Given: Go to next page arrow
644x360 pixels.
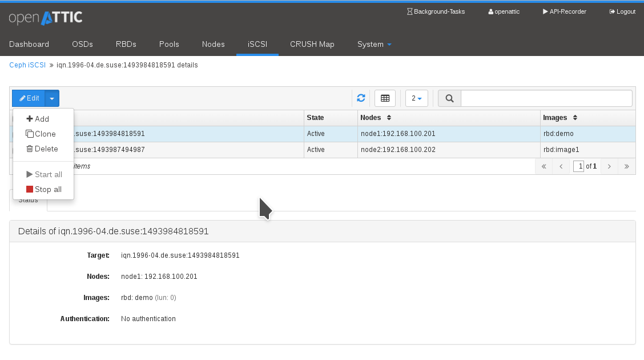Looking at the screenshot, I should (x=610, y=166).
